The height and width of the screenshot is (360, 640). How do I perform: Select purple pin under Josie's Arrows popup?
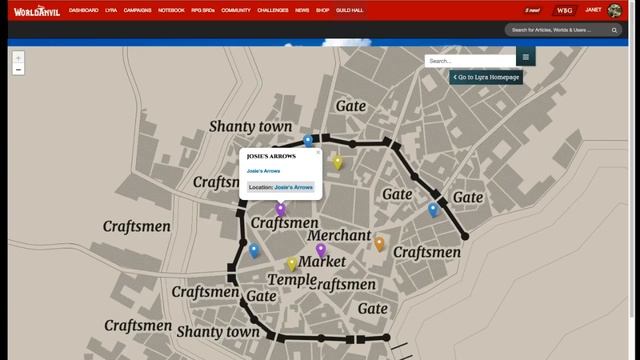coord(280,209)
